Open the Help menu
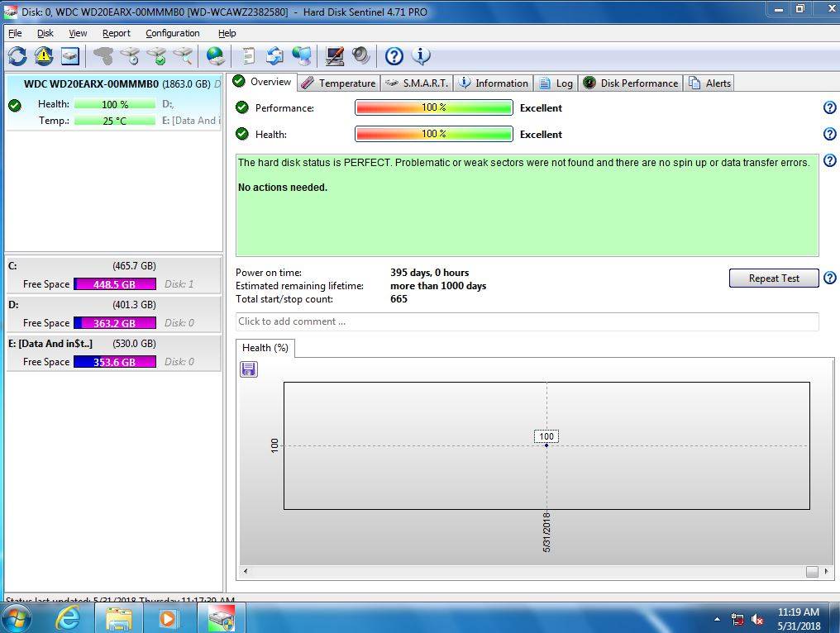Viewport: 840px width, 633px height. [x=227, y=33]
